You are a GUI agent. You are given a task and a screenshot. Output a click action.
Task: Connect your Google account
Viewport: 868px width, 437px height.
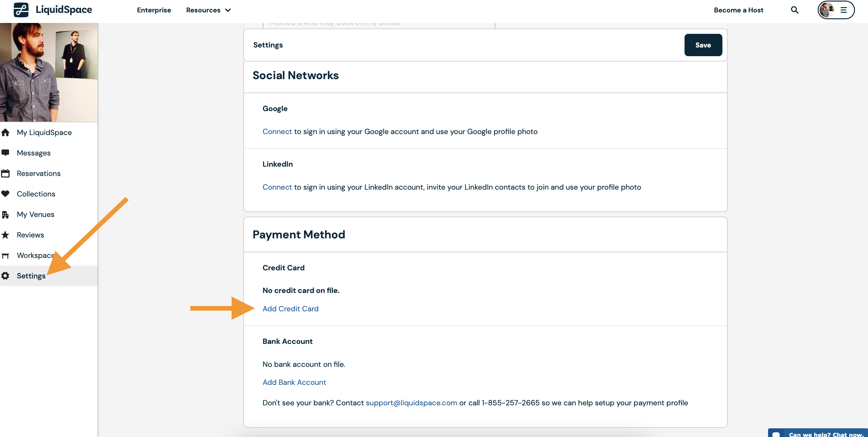tap(277, 131)
